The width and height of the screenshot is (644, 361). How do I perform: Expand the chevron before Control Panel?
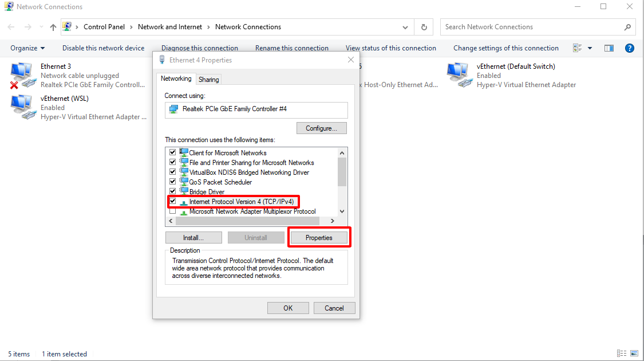(77, 27)
